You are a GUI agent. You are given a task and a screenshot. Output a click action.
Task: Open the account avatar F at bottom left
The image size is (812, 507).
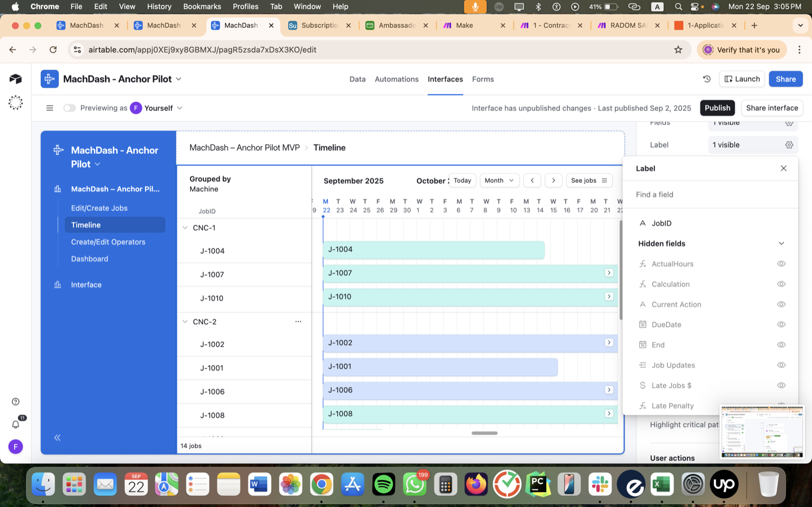click(x=16, y=447)
